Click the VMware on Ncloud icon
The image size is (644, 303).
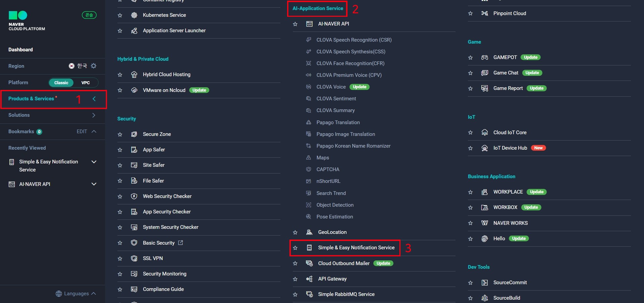pyautogui.click(x=134, y=90)
